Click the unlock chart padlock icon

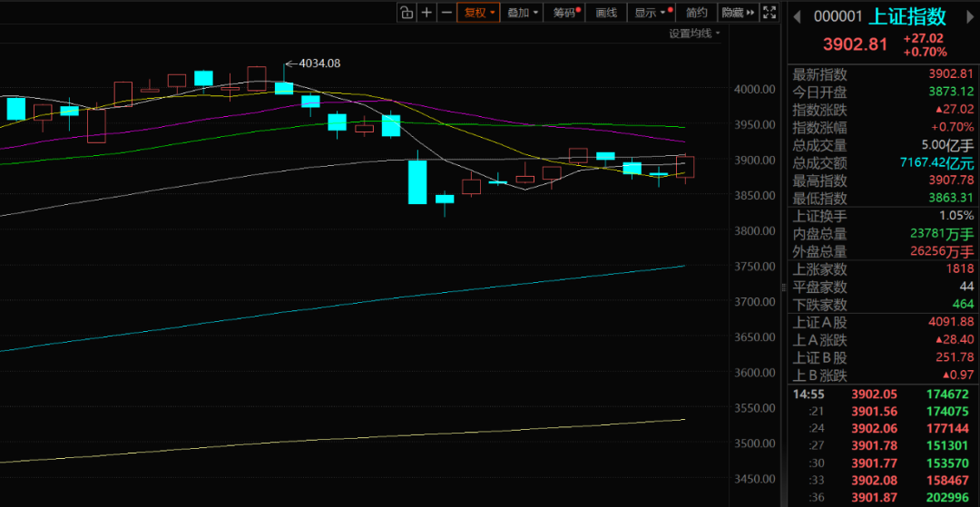pos(407,13)
